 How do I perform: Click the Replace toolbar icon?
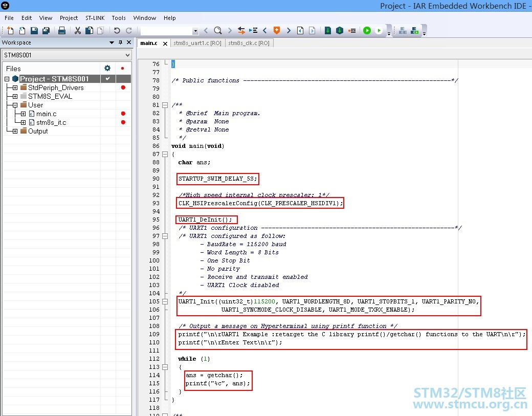tap(241, 31)
